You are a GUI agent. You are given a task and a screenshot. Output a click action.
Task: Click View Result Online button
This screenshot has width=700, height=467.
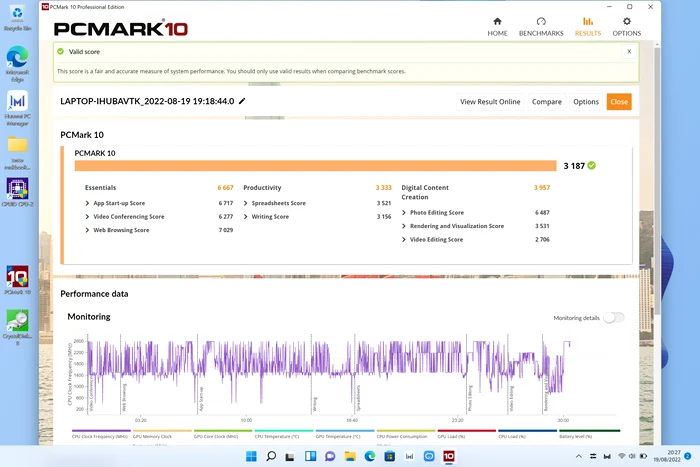coord(490,102)
